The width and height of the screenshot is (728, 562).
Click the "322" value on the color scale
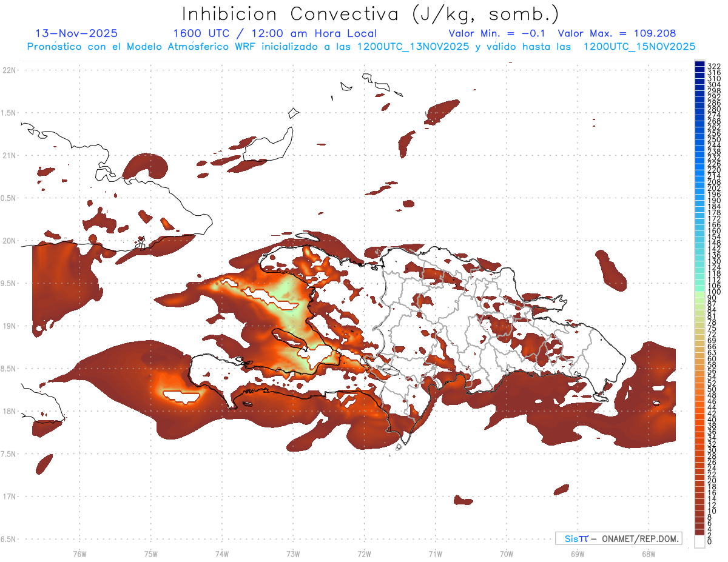(714, 66)
